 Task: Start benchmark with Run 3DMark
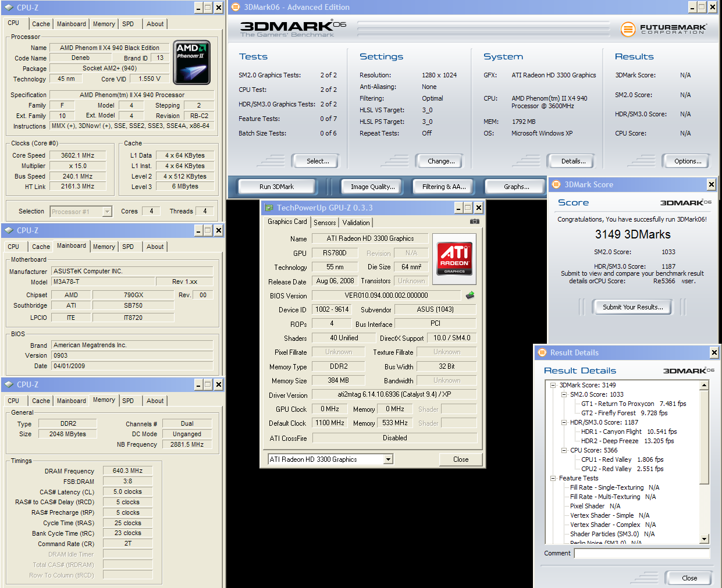click(277, 187)
